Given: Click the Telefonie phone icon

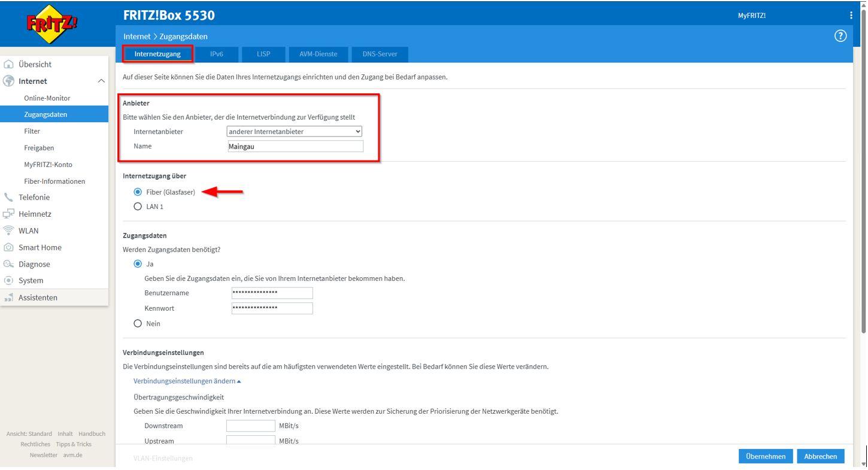Looking at the screenshot, I should click(8, 197).
